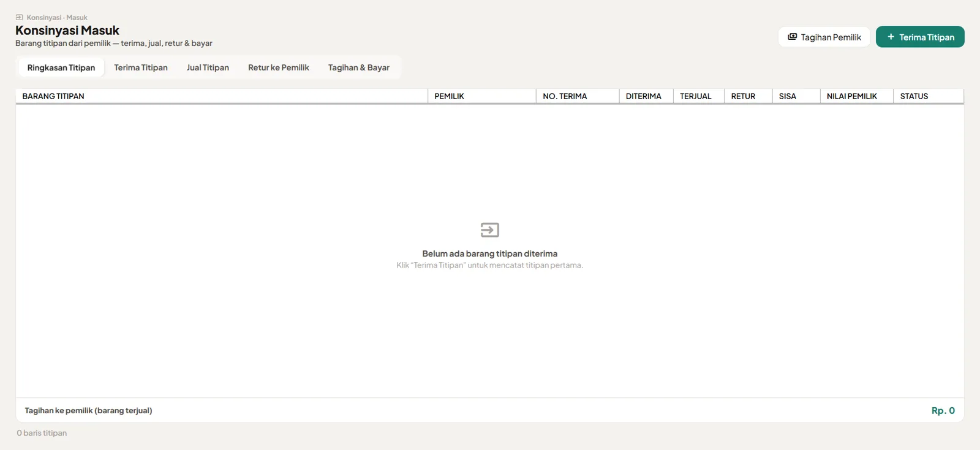The width and height of the screenshot is (980, 450).
Task: Open the Ringkasan Titipan tab
Action: click(61, 67)
